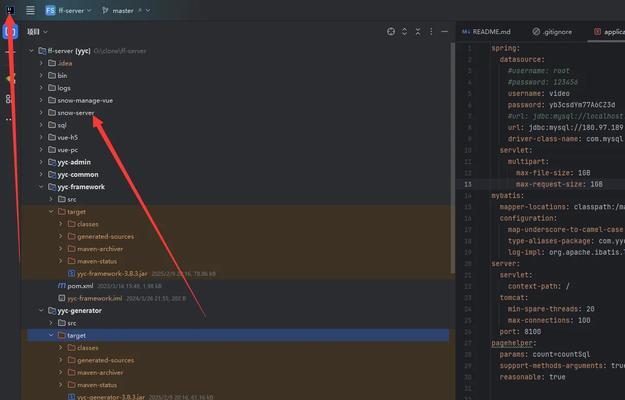
Task: Expand the yyc-admin module
Action: pyautogui.click(x=41, y=162)
